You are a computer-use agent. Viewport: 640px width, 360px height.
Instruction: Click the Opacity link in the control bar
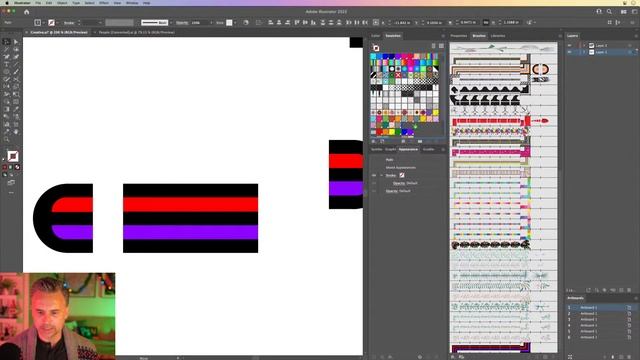pos(182,23)
